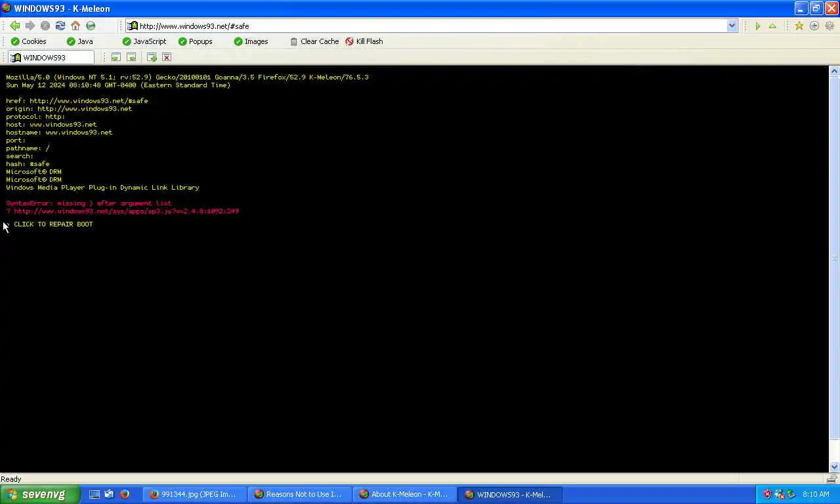Click the Windows Media Player Plug-in line
Viewport: 840px width, 504px height.
pyautogui.click(x=102, y=188)
